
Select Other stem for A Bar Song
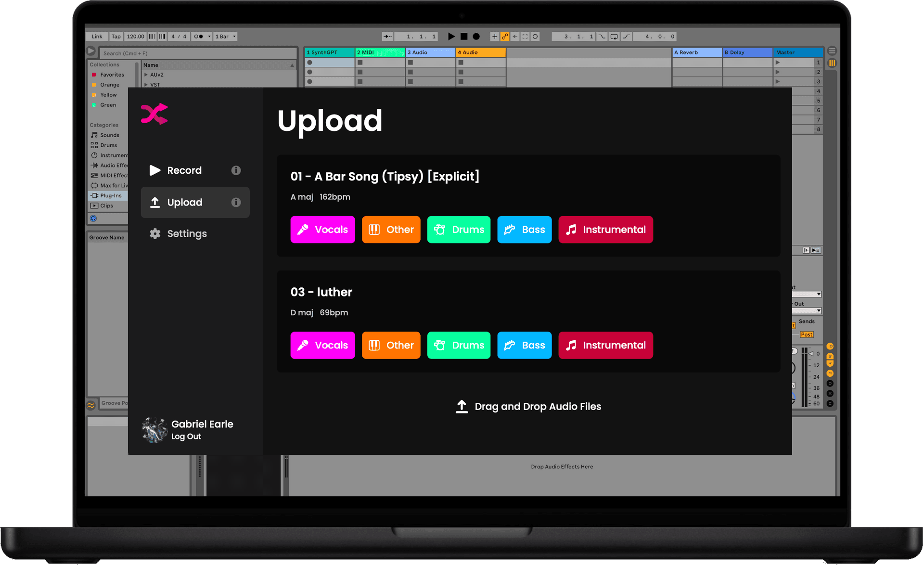point(391,230)
